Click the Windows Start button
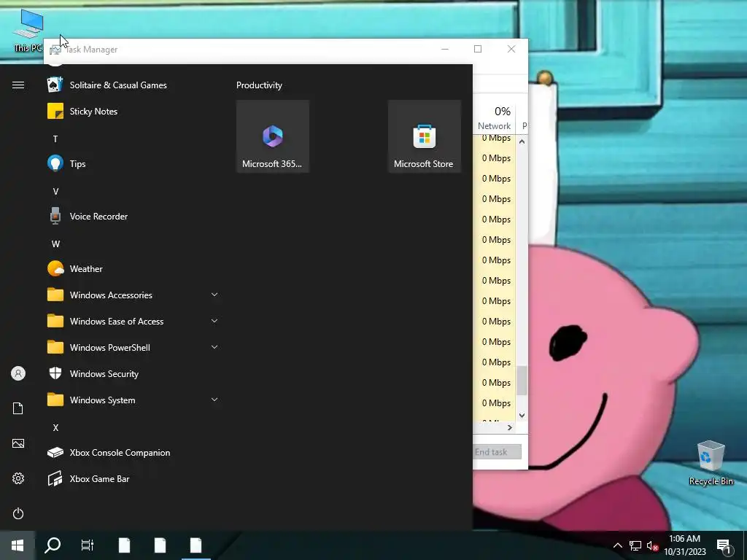 click(18, 545)
